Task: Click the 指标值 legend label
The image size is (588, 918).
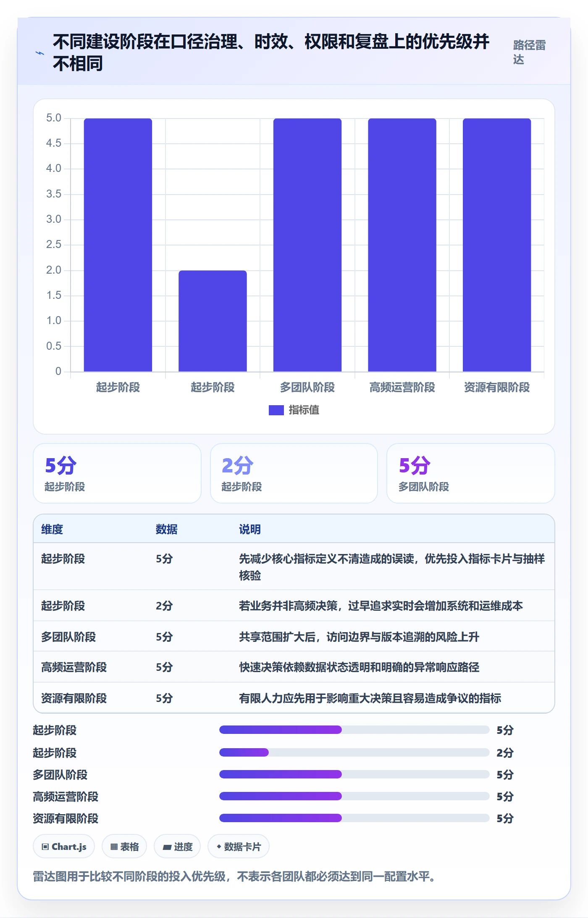Action: (304, 410)
